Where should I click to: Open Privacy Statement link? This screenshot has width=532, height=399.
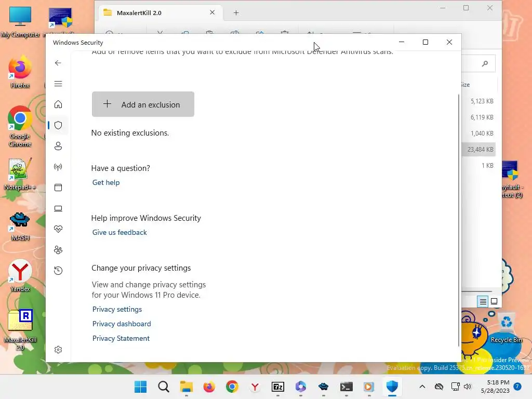point(121,339)
